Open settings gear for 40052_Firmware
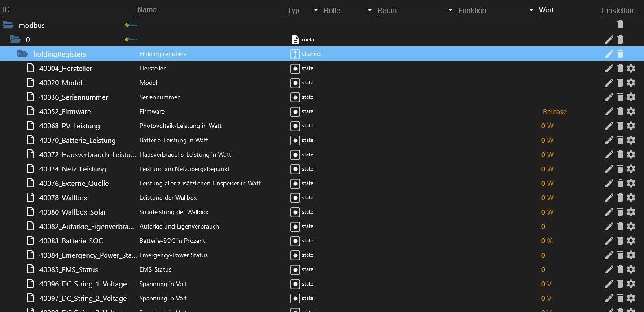Viewport: 644px width, 312px height. pos(631,111)
